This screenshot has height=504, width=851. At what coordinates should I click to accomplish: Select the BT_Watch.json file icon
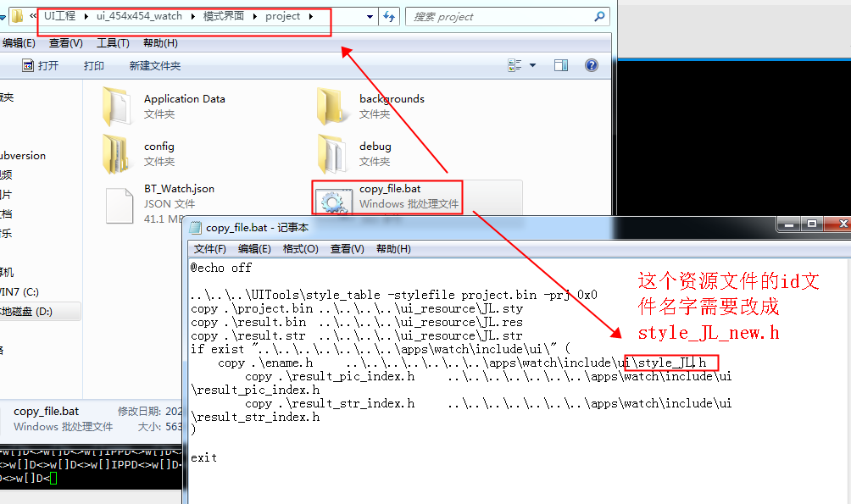coord(120,206)
